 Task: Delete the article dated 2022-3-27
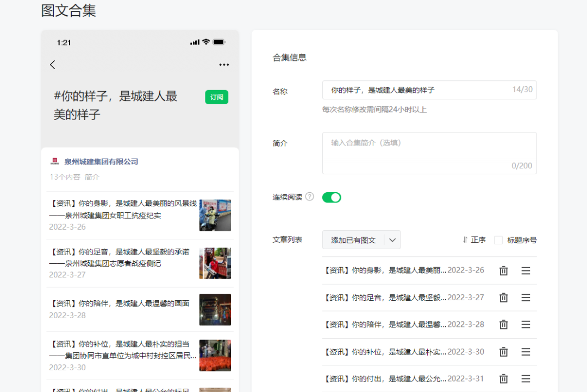[x=503, y=298]
